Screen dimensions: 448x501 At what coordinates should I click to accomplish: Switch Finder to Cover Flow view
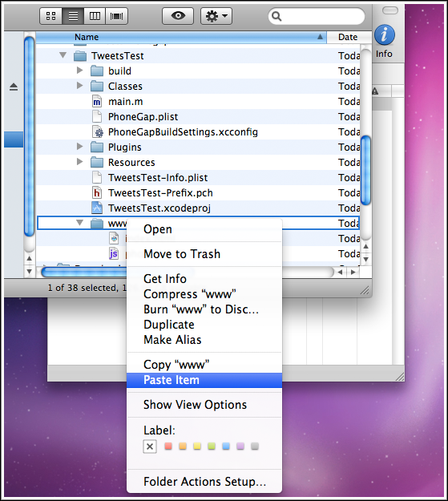[117, 16]
